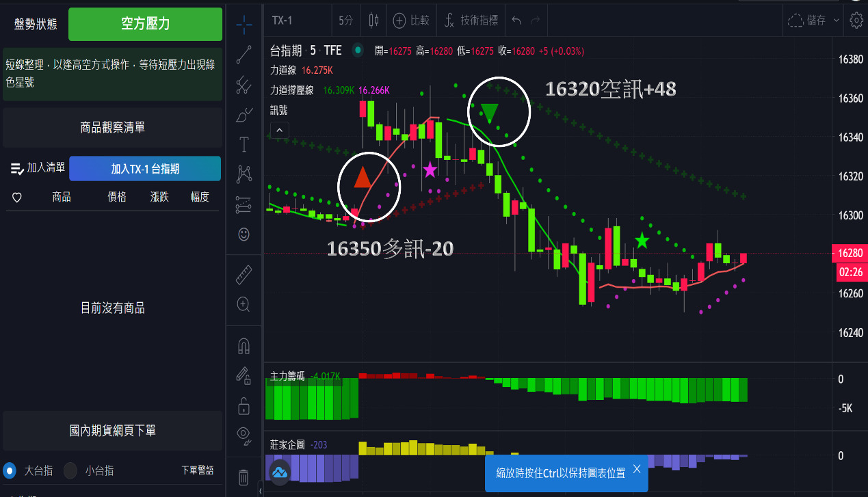Activate the zoom in tool
868x497 pixels.
244,304
